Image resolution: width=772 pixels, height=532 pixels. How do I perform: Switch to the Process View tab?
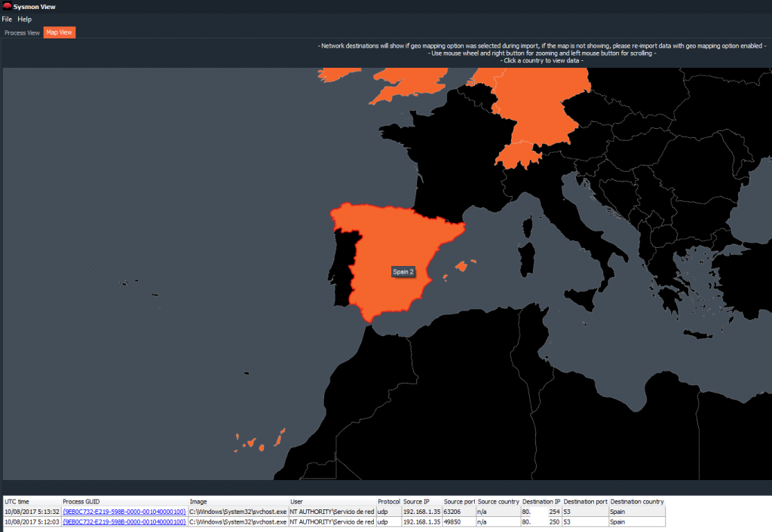22,32
